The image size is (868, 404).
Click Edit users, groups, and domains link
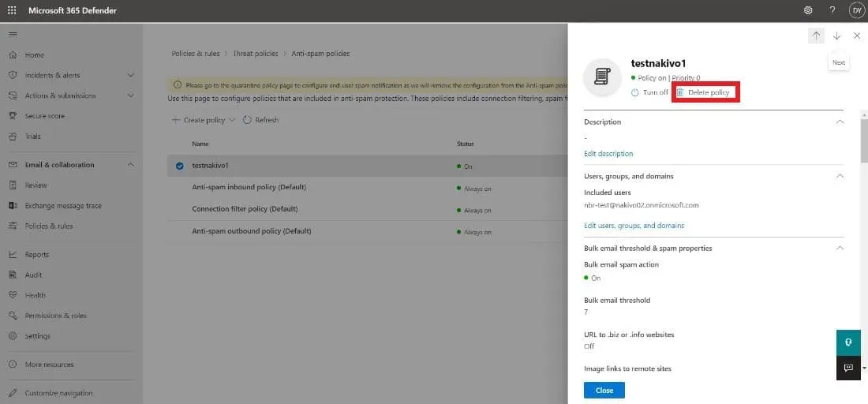tap(634, 226)
